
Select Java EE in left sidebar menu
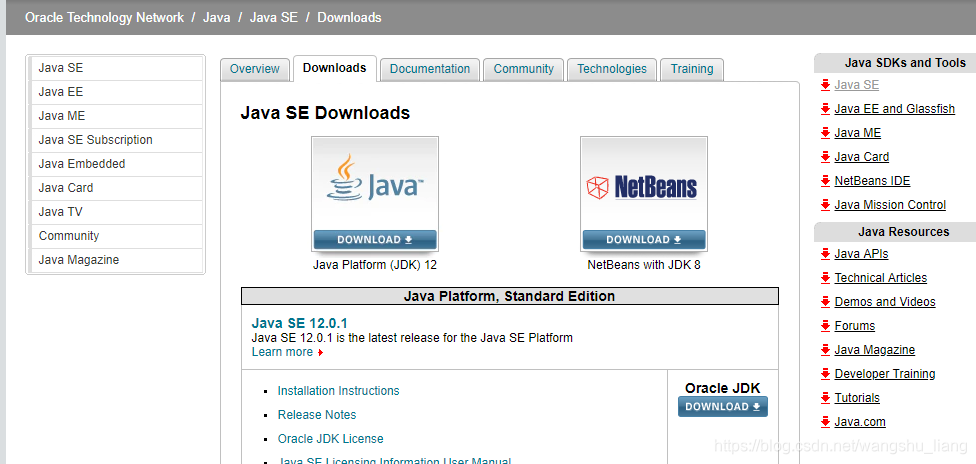[x=117, y=92]
